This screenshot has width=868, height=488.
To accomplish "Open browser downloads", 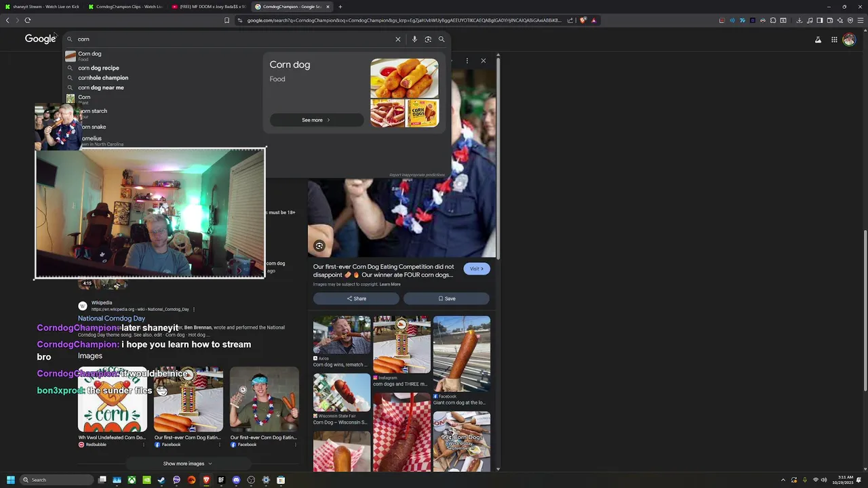I will click(800, 20).
